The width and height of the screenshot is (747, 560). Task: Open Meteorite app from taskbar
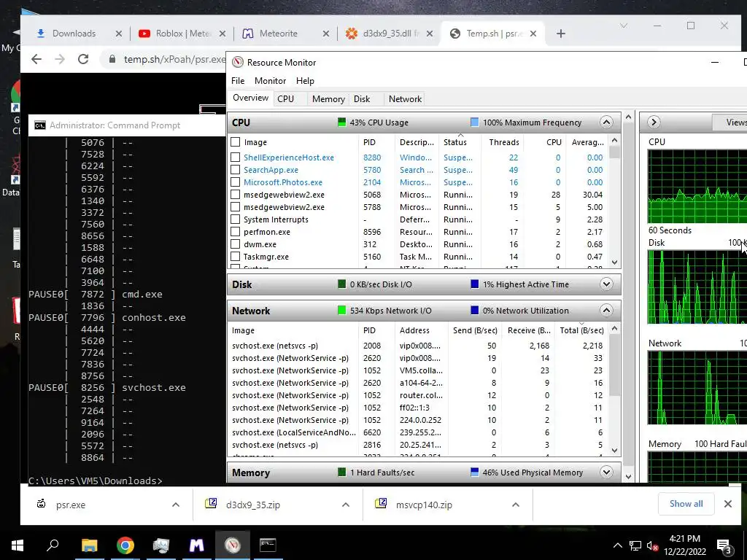click(x=196, y=545)
